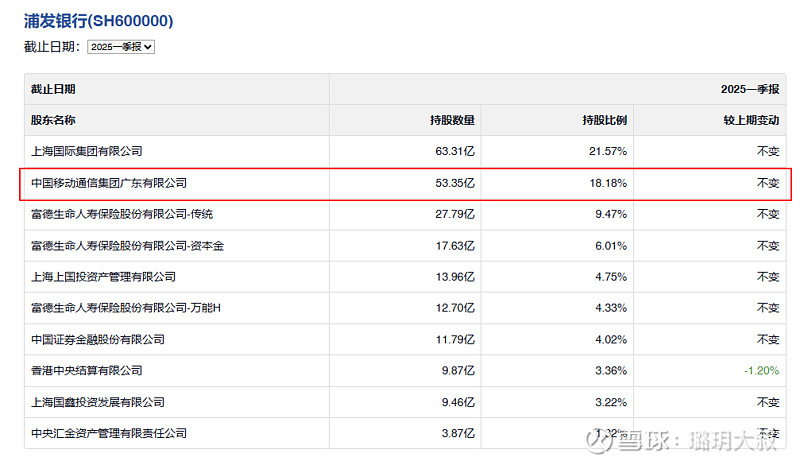Click holding amount 17.63亿
Image resolution: width=800 pixels, height=465 pixels.
point(455,246)
